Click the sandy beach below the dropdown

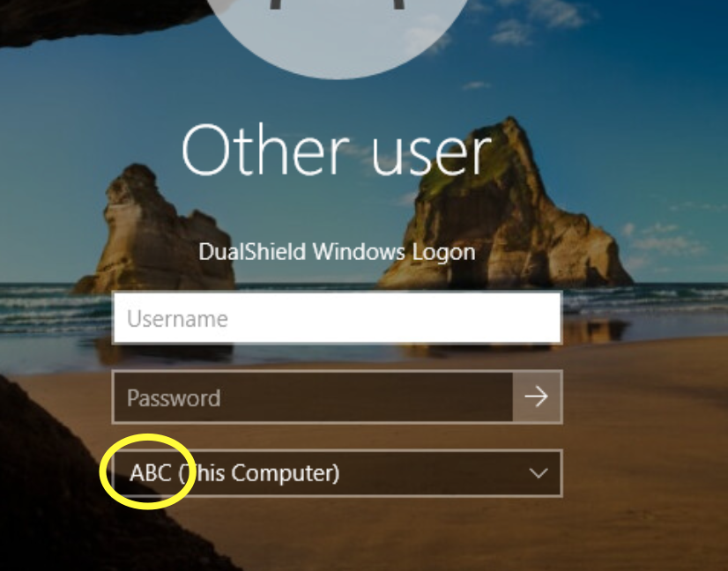pyautogui.click(x=371, y=534)
